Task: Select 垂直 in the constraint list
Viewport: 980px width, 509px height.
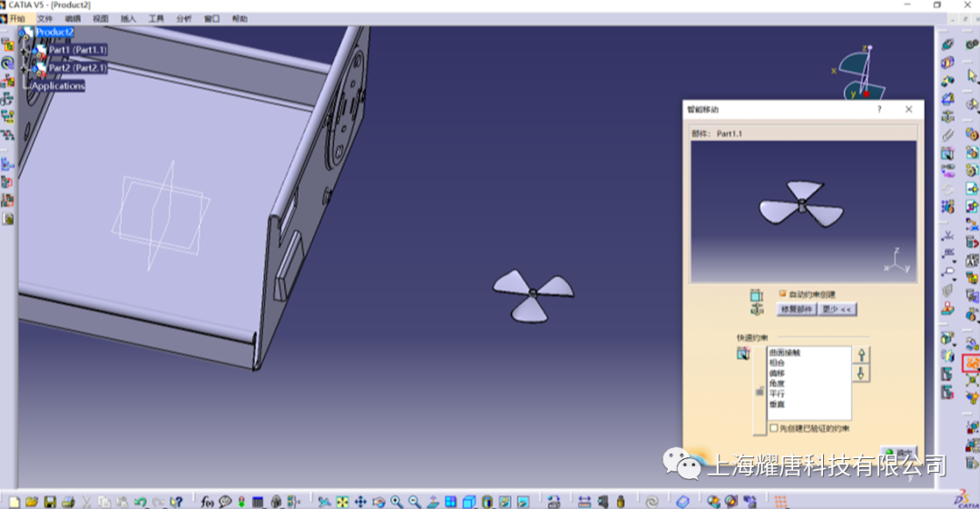Action: tap(777, 405)
